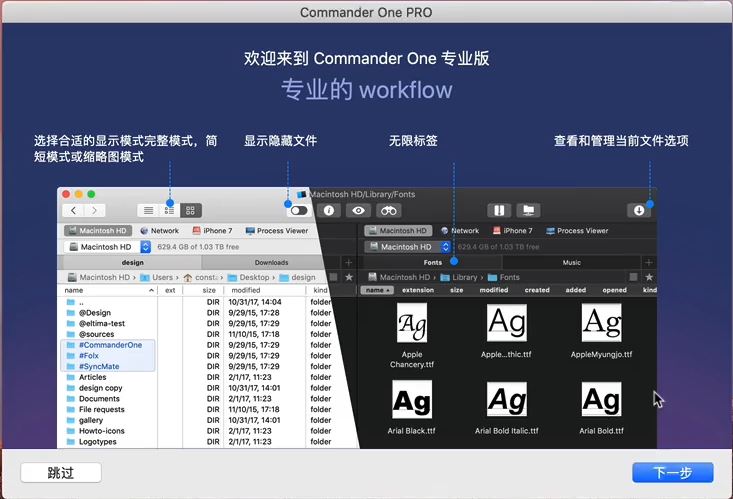
Task: Select the #CommanderOne folder row
Action: 199,345
